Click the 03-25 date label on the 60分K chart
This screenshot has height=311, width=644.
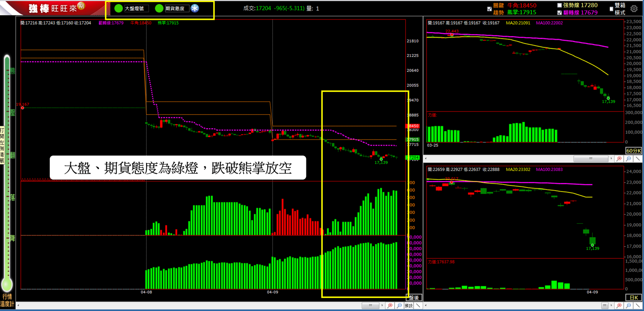[x=433, y=146]
